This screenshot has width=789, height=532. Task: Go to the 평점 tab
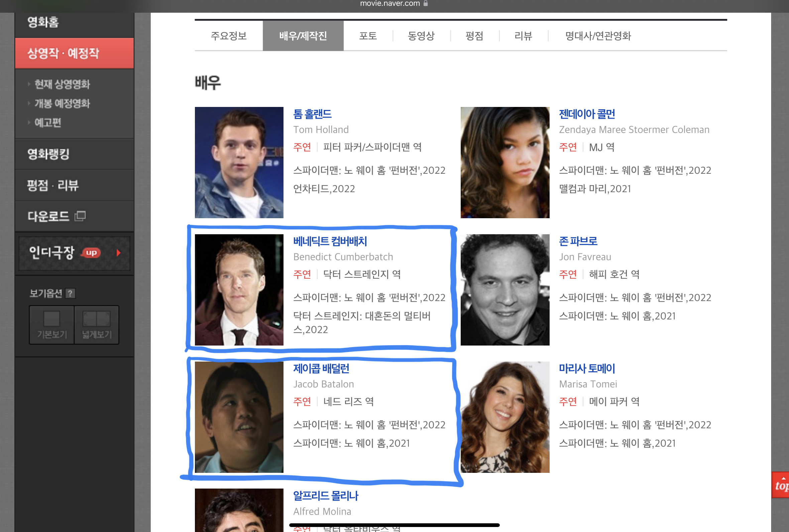point(474,36)
